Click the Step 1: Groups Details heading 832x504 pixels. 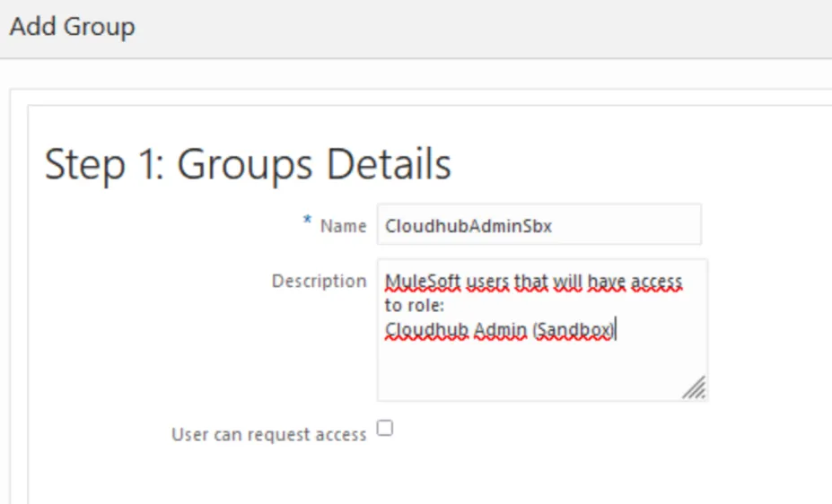coord(248,164)
